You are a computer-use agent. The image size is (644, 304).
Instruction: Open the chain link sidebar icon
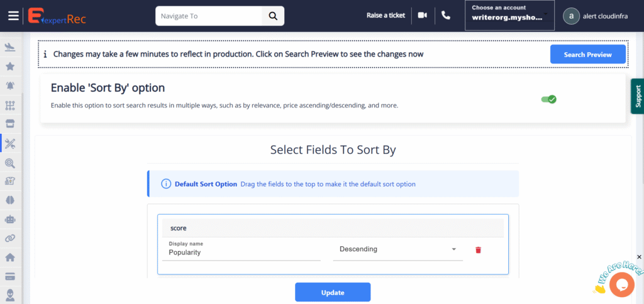[10, 238]
